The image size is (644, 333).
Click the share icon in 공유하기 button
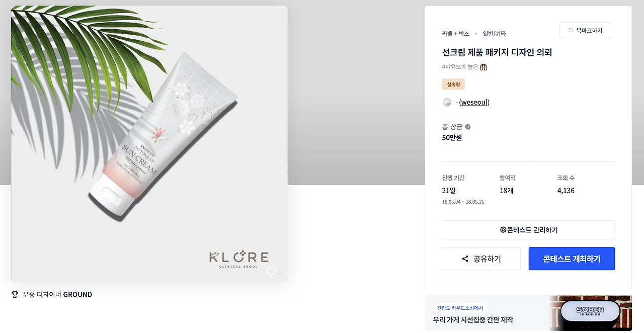click(465, 259)
